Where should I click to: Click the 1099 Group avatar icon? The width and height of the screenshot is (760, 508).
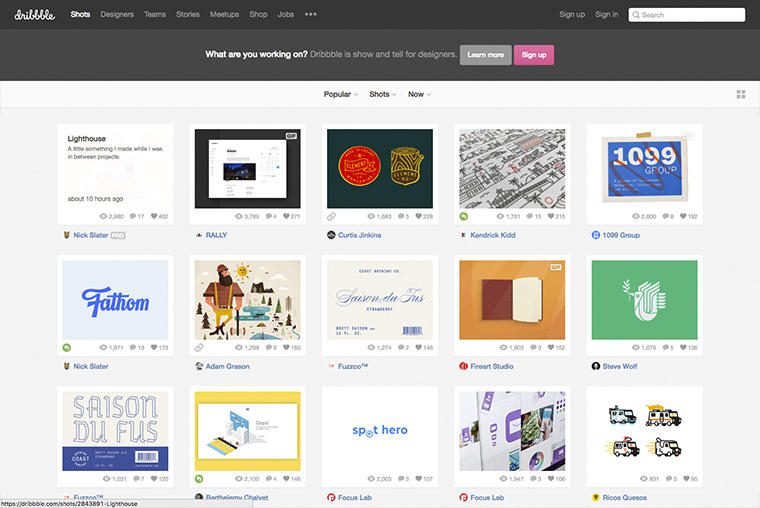pyautogui.click(x=596, y=235)
